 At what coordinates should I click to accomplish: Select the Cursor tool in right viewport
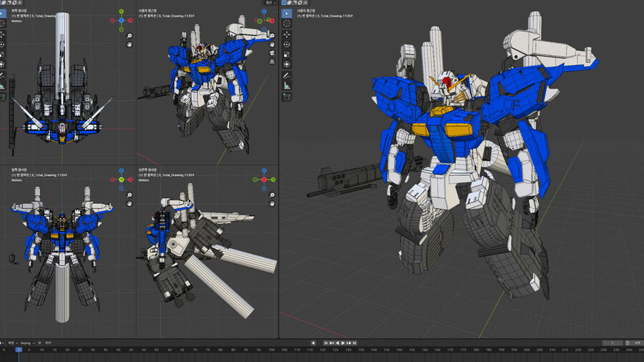(x=287, y=24)
